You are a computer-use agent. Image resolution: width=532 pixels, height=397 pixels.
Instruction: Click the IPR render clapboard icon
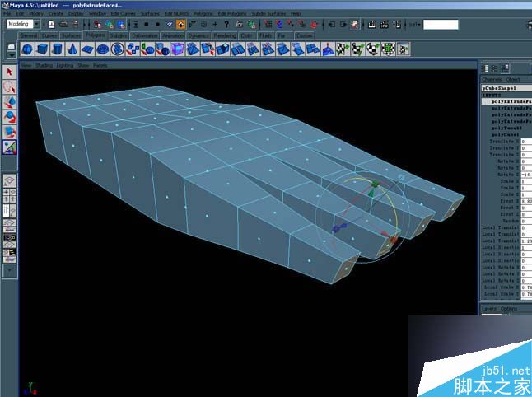pos(385,24)
